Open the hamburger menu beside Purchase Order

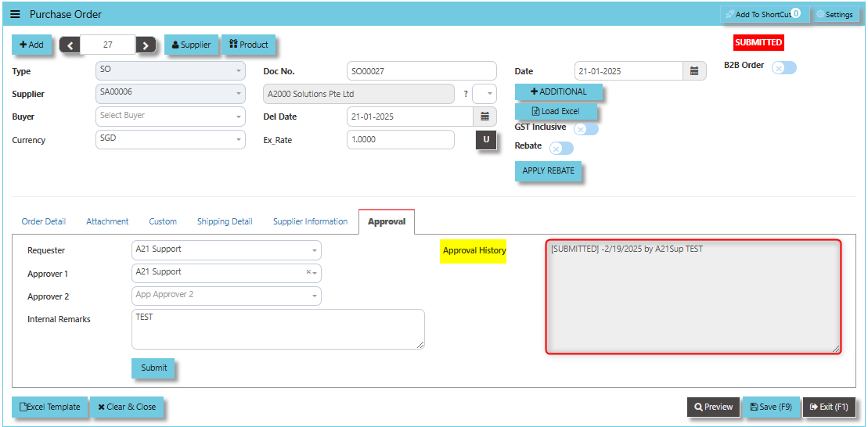pos(16,14)
